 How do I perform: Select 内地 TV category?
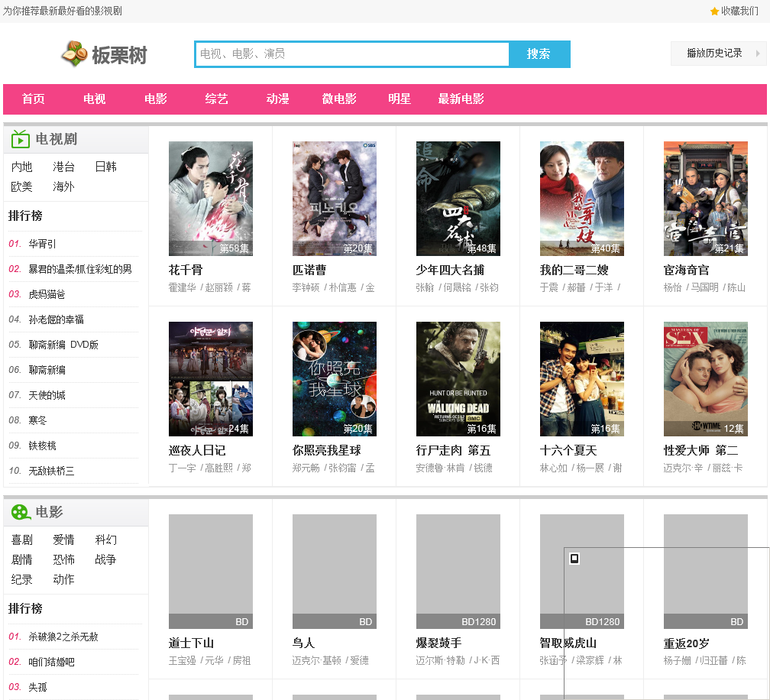(x=21, y=167)
